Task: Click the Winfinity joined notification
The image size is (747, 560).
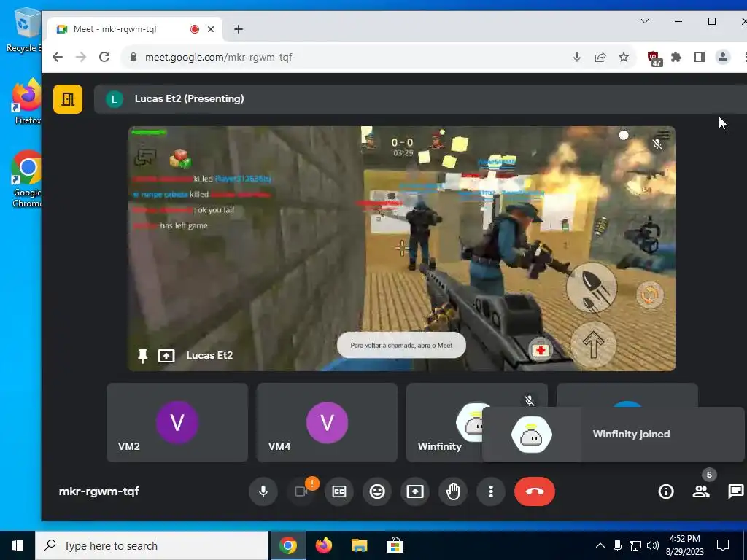Action: (x=613, y=435)
